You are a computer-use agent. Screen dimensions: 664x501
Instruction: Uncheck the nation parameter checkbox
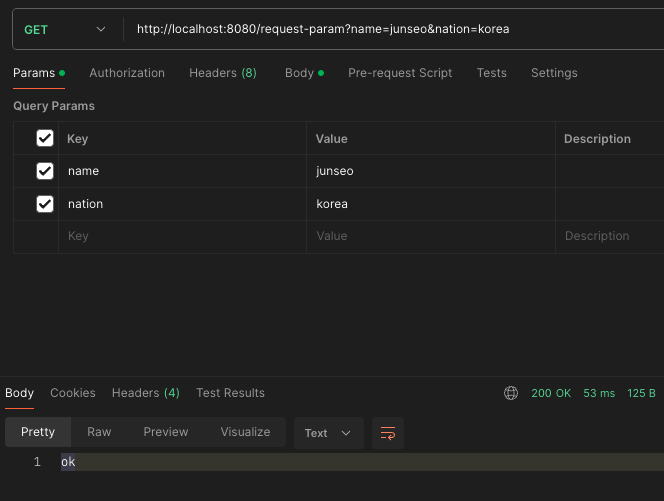tap(45, 204)
